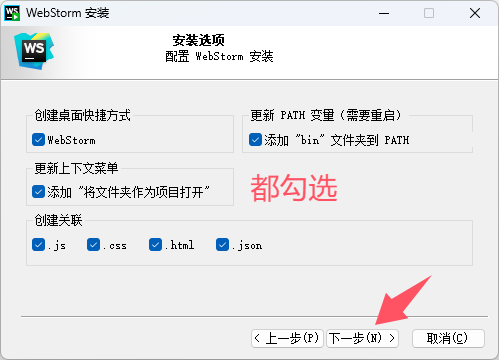Cancel installation with 取消(C) button

(x=448, y=338)
